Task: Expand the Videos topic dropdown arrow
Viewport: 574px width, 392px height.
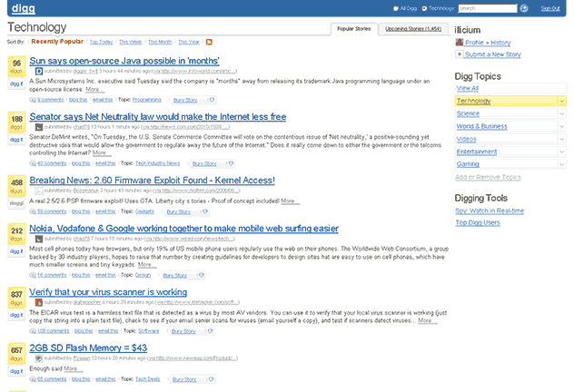Action: click(561, 139)
